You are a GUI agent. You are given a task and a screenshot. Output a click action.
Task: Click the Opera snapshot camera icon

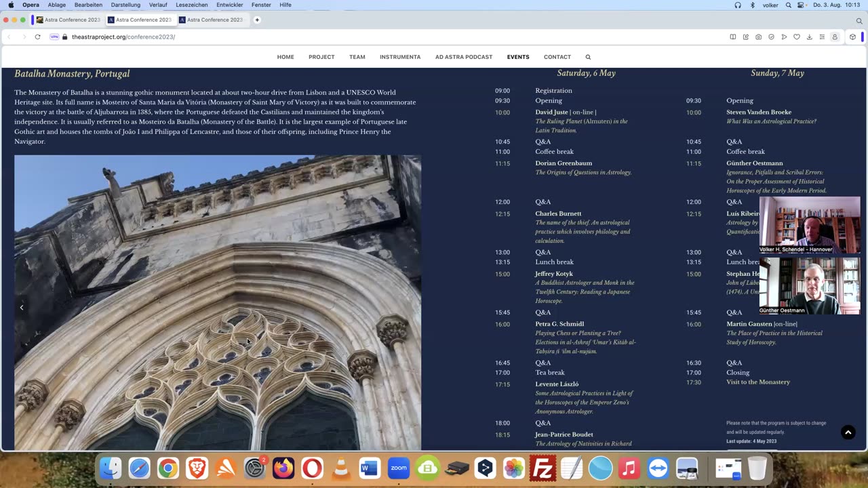tap(758, 37)
